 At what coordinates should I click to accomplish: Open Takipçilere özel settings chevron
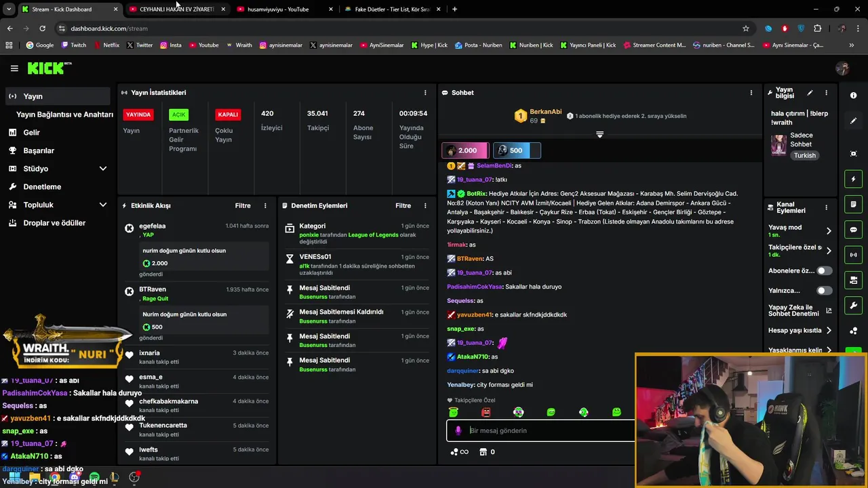click(x=829, y=251)
